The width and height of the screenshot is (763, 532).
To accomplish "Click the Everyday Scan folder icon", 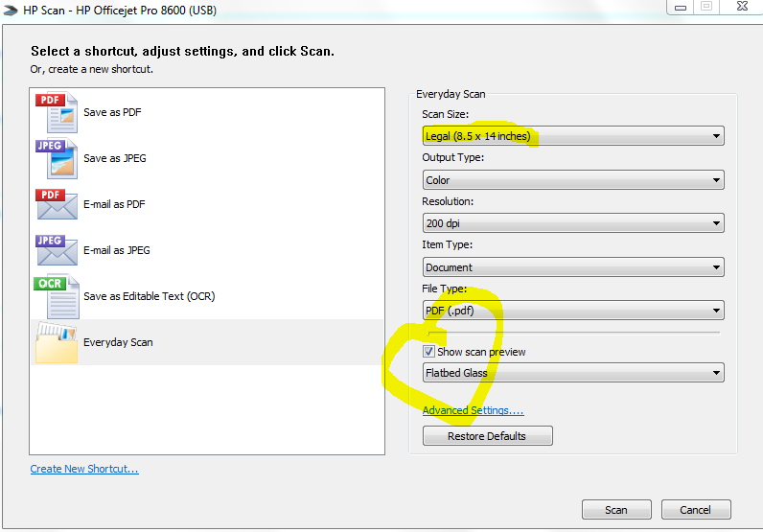I will pyautogui.click(x=56, y=343).
